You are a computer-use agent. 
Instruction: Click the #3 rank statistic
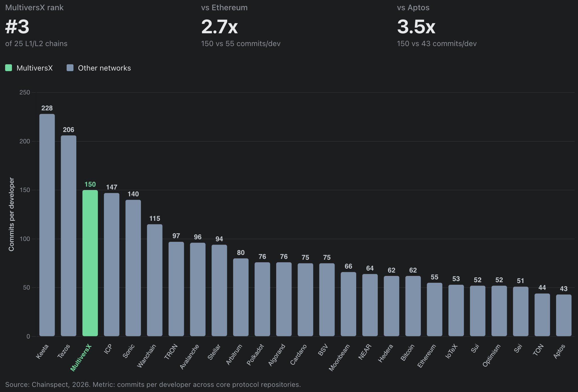coord(17,27)
